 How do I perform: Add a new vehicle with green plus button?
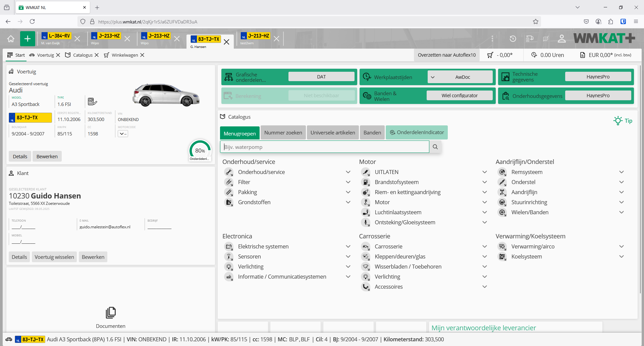pos(28,39)
